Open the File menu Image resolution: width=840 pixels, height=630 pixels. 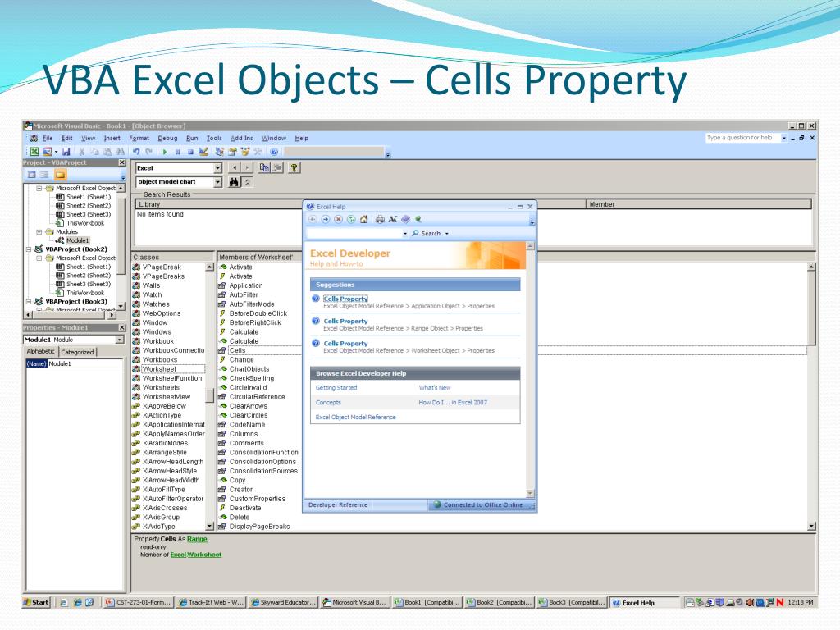coord(48,138)
